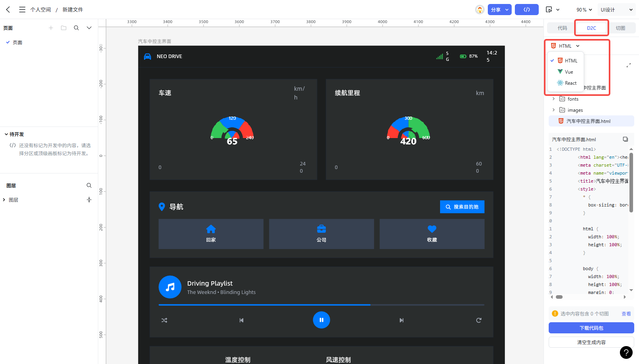Search pages with magnifier icon
This screenshot has height=364, width=639.
pyautogui.click(x=76, y=28)
